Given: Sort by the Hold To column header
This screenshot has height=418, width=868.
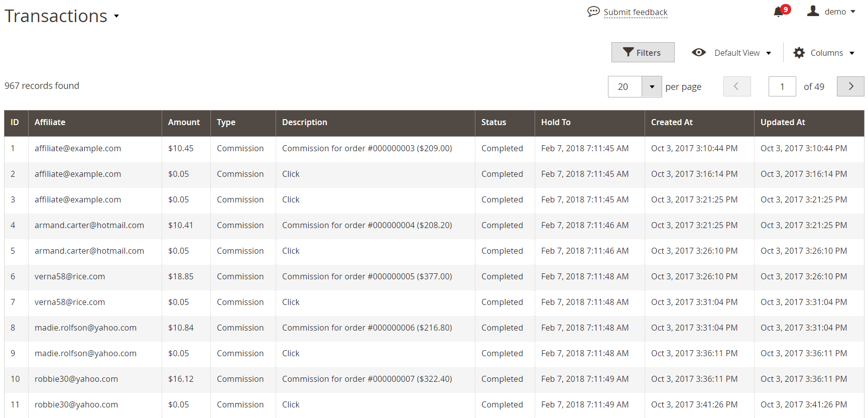Looking at the screenshot, I should pyautogui.click(x=589, y=123).
